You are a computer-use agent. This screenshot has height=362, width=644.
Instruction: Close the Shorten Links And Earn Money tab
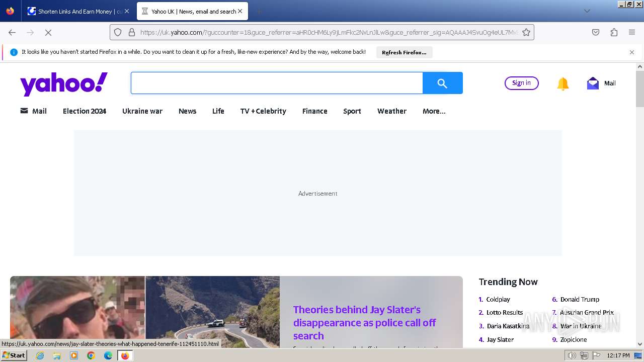[127, 11]
